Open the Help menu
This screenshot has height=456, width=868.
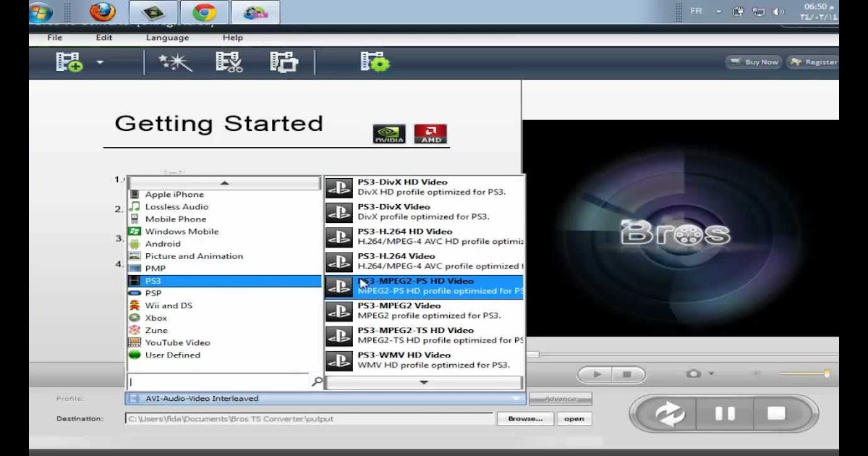(x=233, y=38)
